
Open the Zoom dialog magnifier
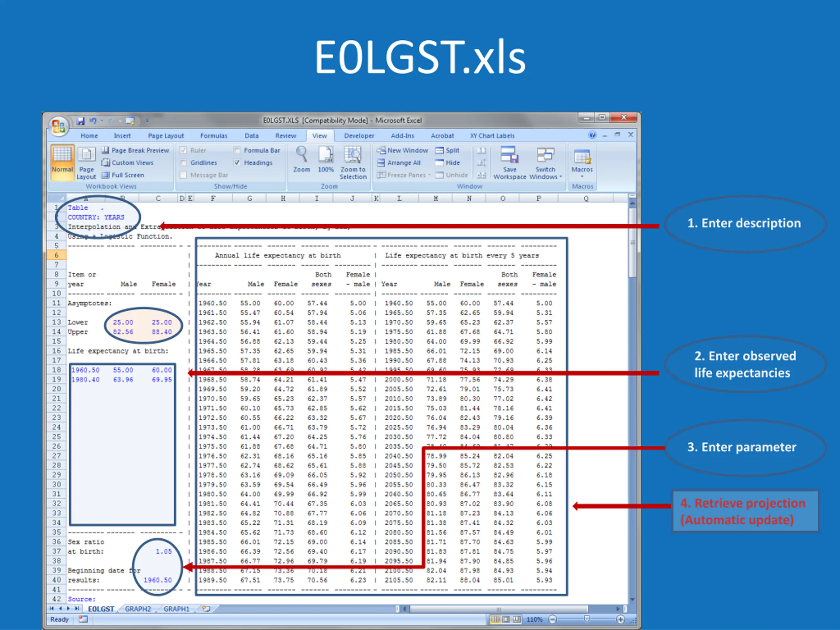(302, 159)
